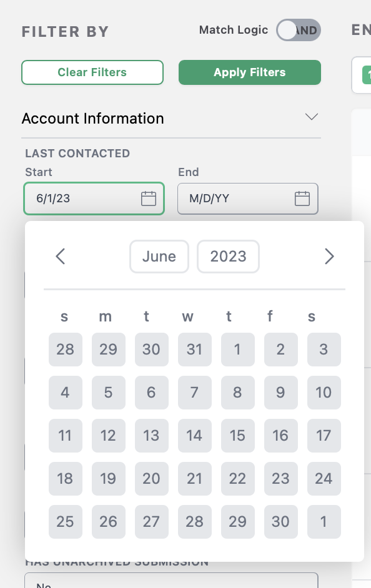Viewport: 371px width, 588px height.
Task: Collapse the Account Information section
Action: pyautogui.click(x=312, y=117)
